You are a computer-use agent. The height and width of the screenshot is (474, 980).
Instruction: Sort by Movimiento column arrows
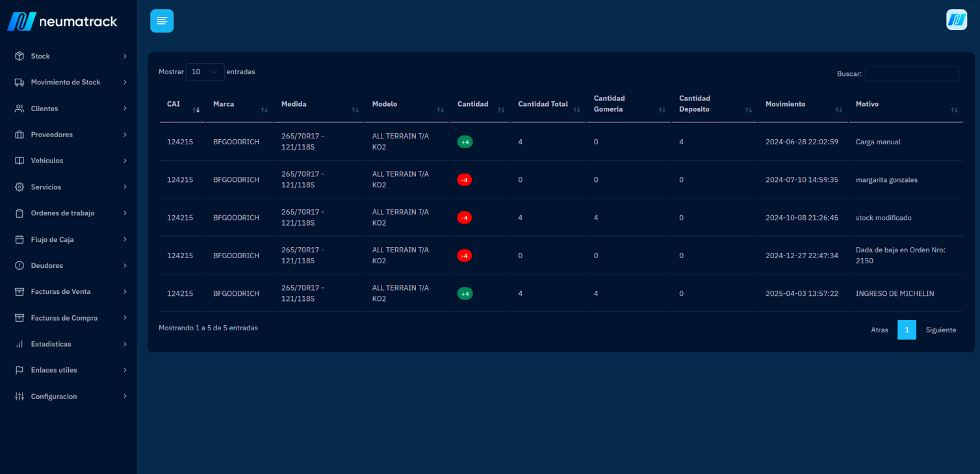839,110
